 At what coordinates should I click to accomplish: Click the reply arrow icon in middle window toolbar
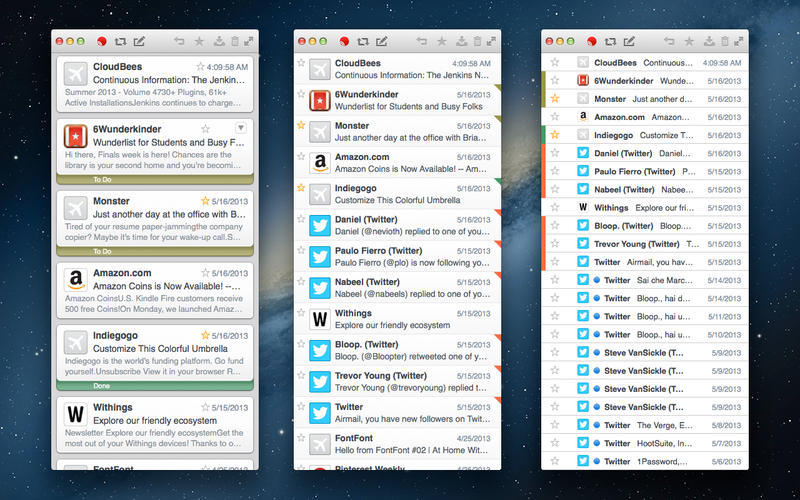click(422, 41)
